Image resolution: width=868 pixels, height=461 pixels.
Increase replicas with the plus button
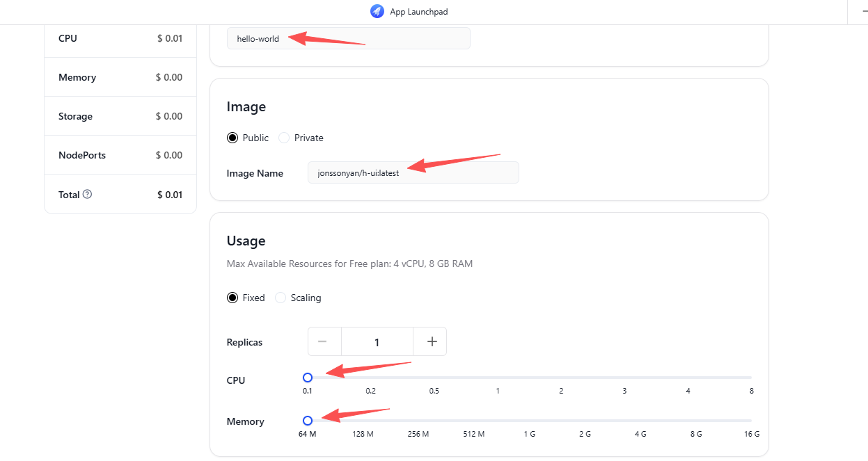(430, 341)
